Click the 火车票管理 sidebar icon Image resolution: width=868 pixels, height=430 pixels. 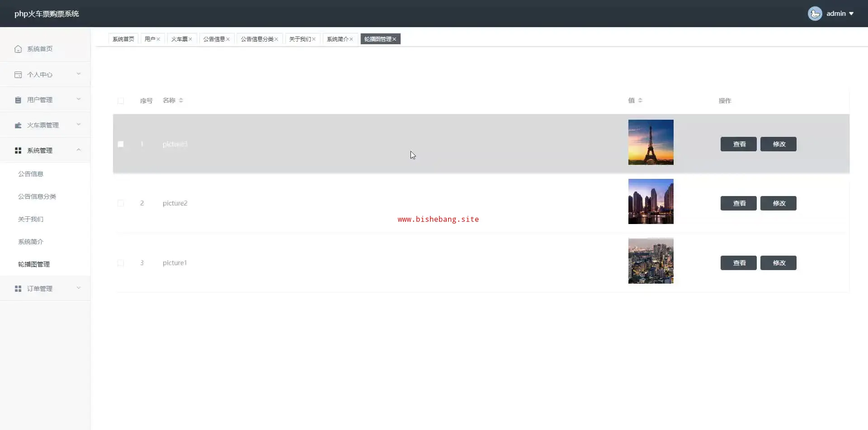[x=18, y=125]
